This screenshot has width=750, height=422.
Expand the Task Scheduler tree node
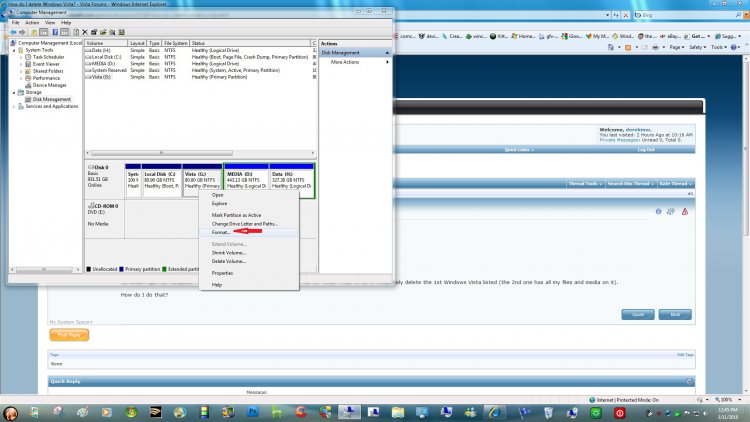[x=21, y=57]
